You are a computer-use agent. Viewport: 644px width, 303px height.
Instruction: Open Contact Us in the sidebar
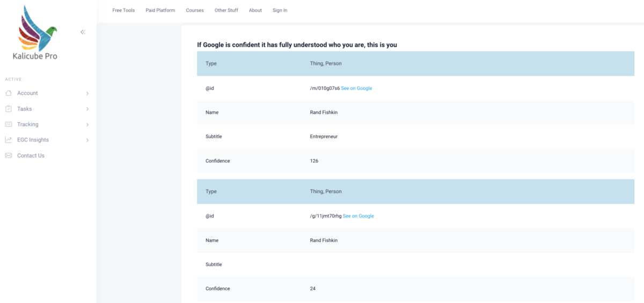(x=31, y=156)
